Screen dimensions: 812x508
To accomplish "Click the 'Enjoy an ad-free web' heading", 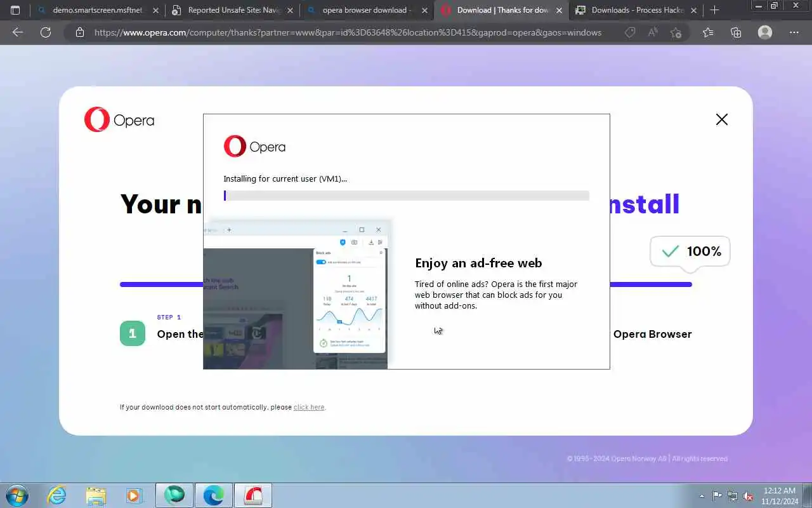I will [x=478, y=263].
